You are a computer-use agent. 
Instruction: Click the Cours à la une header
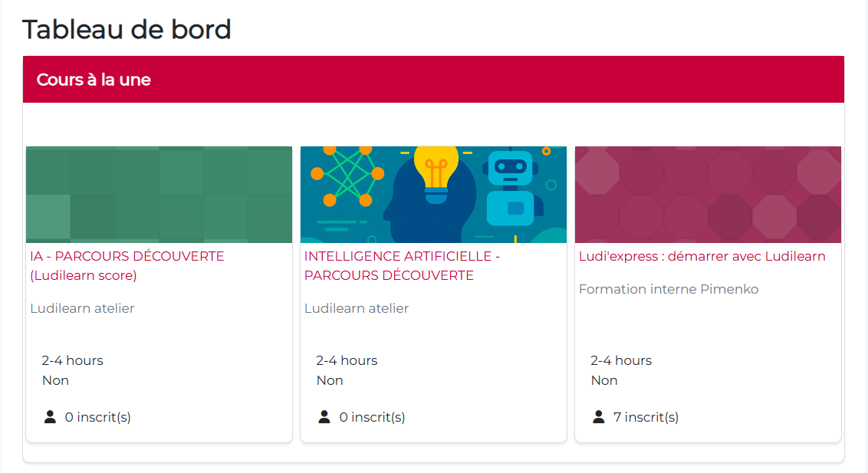point(94,80)
